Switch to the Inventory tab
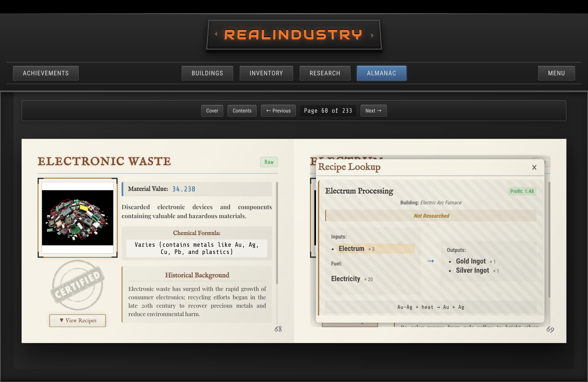Screen dimensions: 588x382 (266, 73)
